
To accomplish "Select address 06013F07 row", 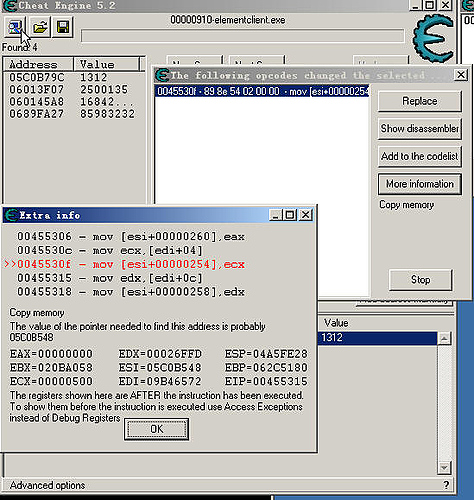I will [x=72, y=90].
